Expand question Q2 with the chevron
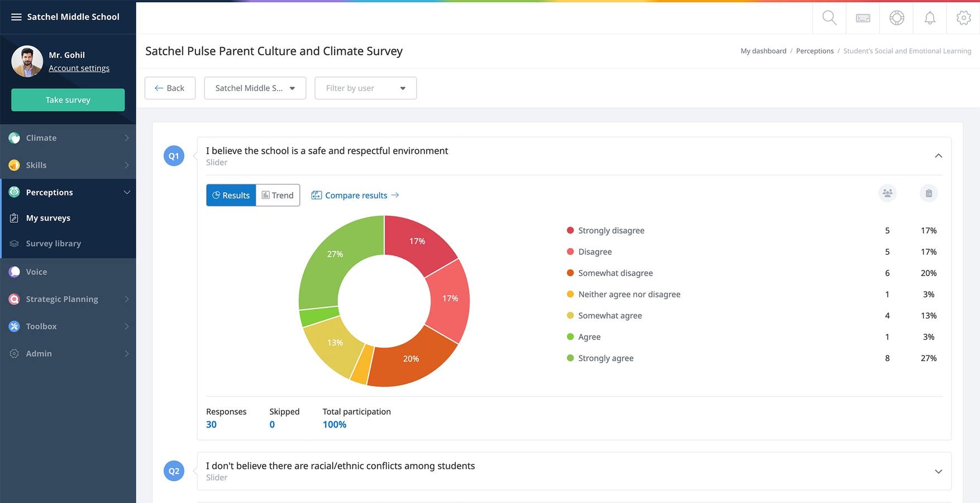The height and width of the screenshot is (503, 980). pyautogui.click(x=939, y=471)
